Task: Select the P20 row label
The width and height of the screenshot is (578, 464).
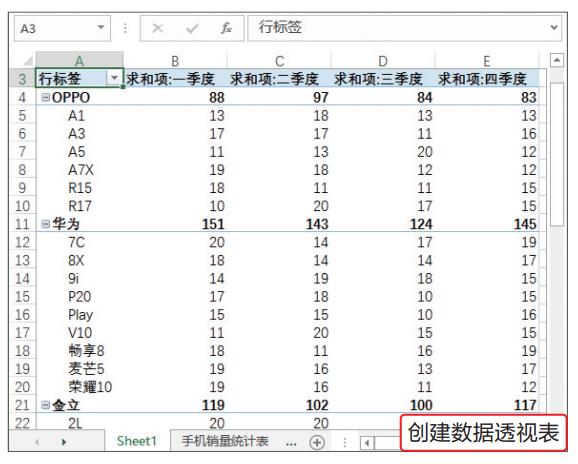Action: (x=80, y=297)
